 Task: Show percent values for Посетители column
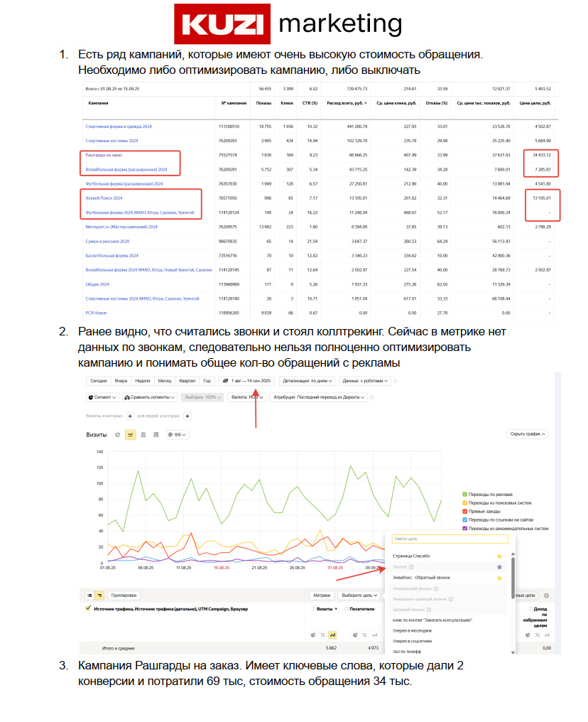tap(365, 635)
